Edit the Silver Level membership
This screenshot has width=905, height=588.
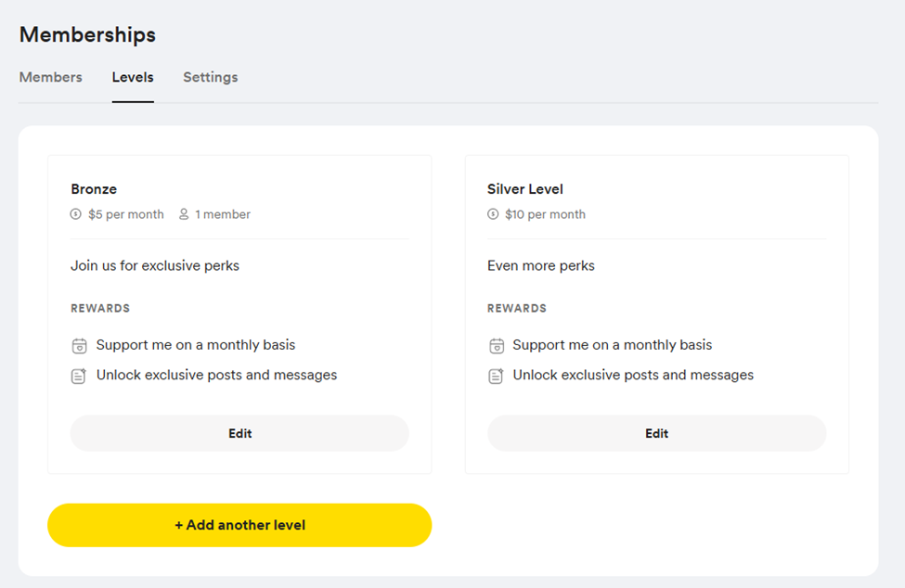click(x=656, y=433)
